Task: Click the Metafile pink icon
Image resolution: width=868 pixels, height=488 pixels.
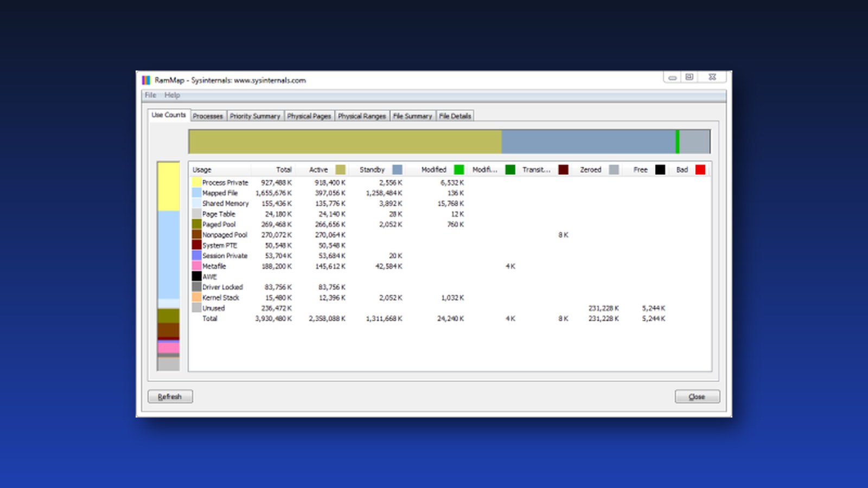Action: (196, 266)
